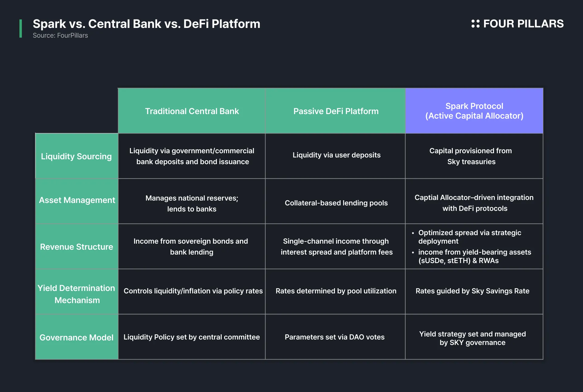583x392 pixels.
Task: Click cell 'Collateral-based lending pools'
Action: 336,201
